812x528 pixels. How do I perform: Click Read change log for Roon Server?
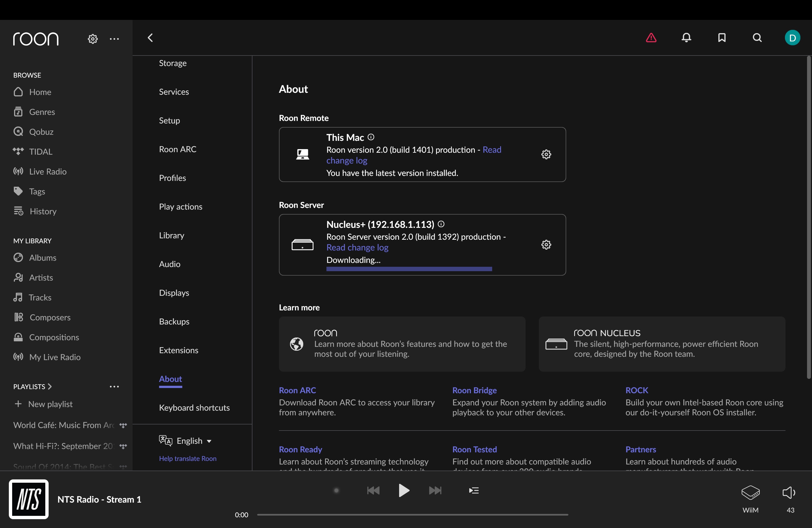(357, 247)
